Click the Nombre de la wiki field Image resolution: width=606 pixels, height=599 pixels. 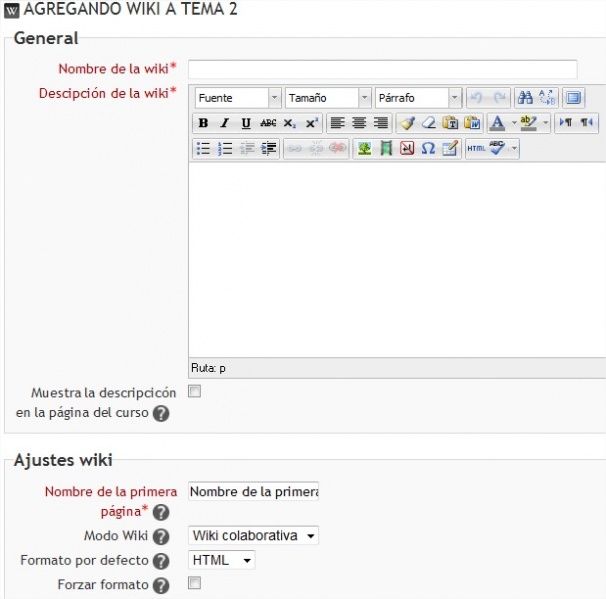click(x=383, y=69)
